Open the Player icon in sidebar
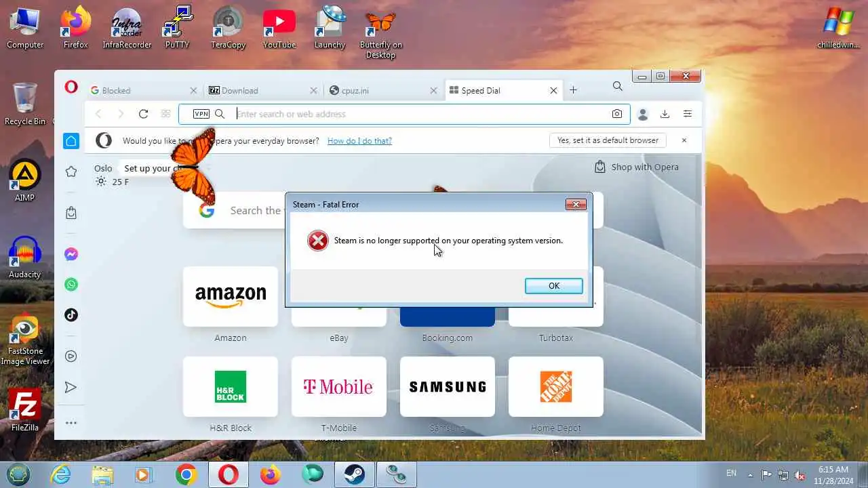Screen dimensions: 868x488 coord(71,357)
